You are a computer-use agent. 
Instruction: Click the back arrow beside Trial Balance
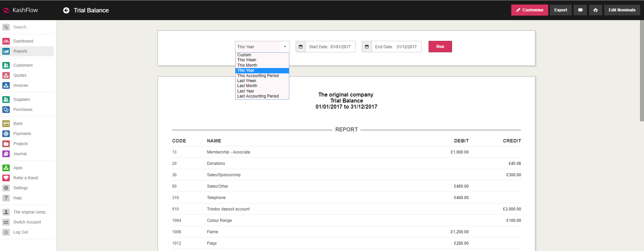66,10
